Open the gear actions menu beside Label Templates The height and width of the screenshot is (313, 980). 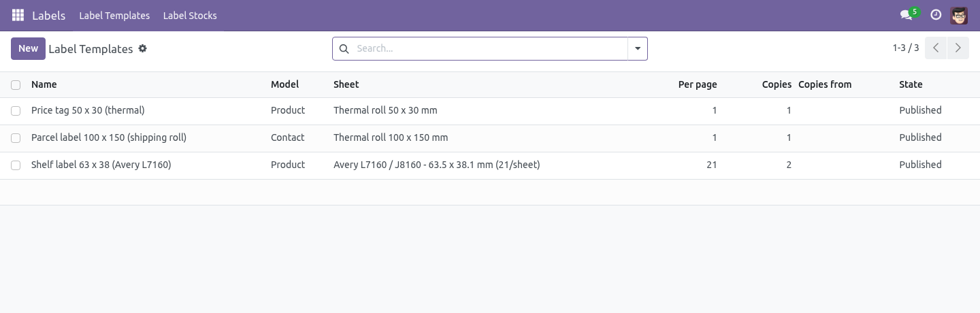(x=142, y=49)
